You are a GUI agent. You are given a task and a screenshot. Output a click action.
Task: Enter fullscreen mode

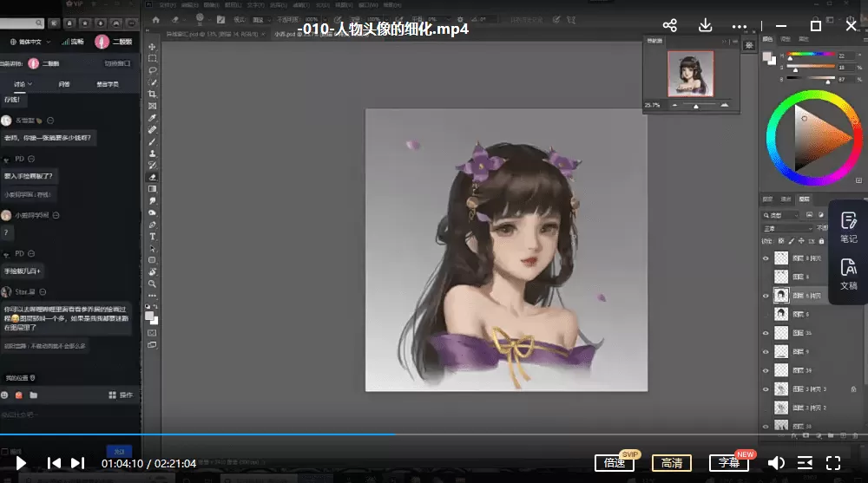[833, 463]
